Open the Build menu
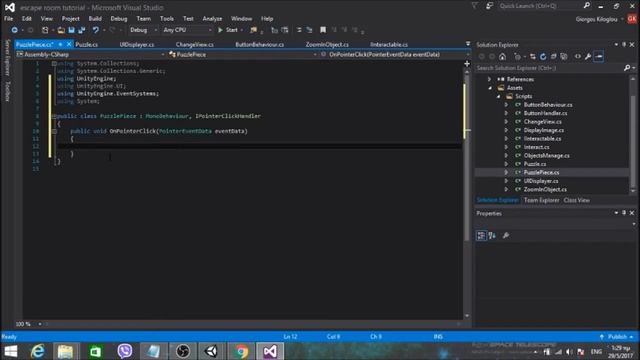The width and height of the screenshot is (640, 360). coord(95,18)
